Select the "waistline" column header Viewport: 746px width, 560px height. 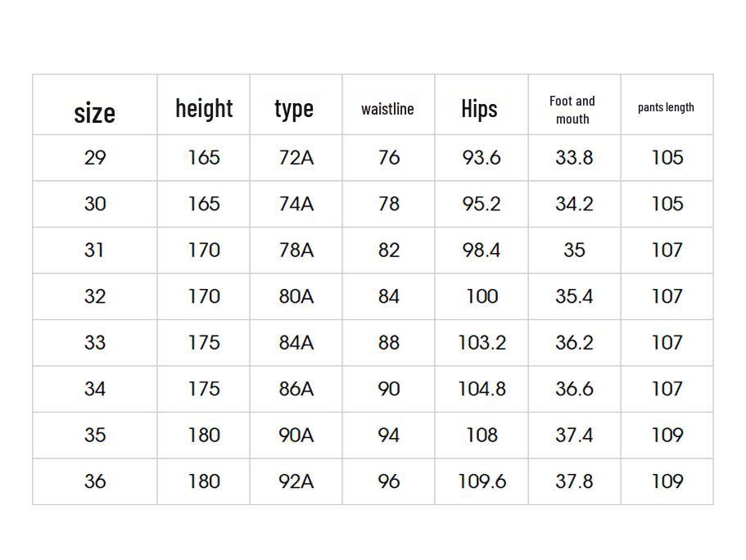pos(387,109)
